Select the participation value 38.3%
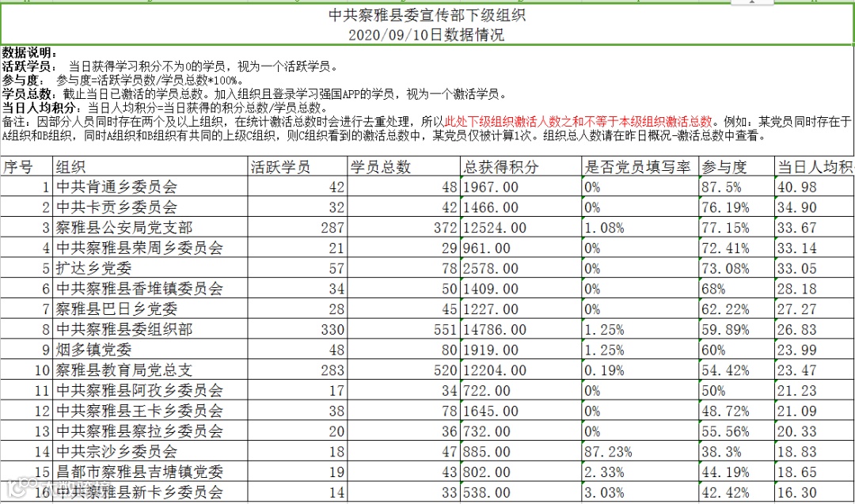The image size is (855, 504). pyautogui.click(x=737, y=451)
